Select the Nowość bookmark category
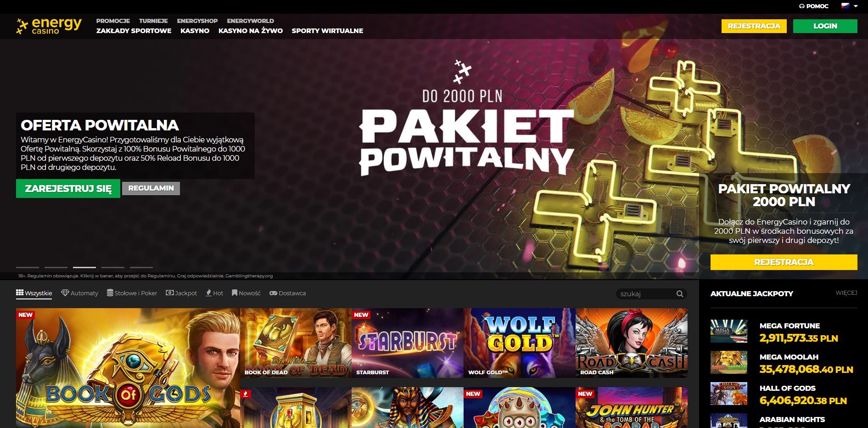The image size is (868, 428). [235, 293]
